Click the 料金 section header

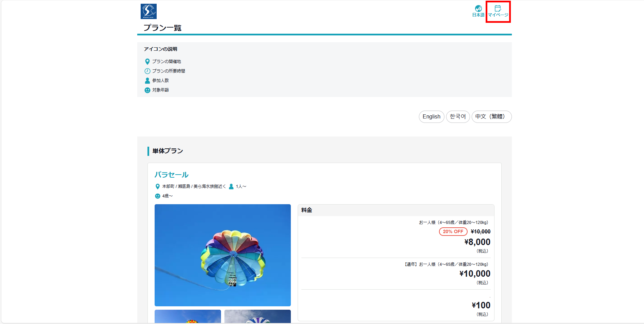pos(307,210)
